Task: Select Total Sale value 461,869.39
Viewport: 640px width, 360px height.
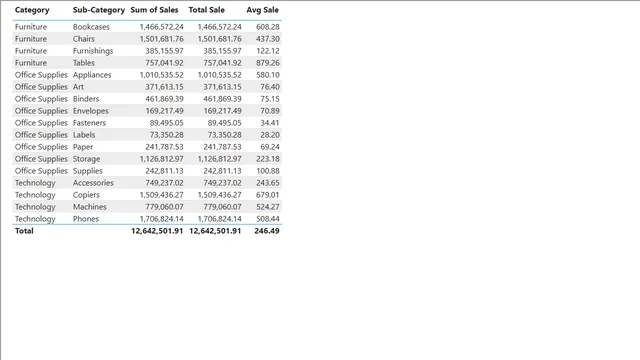Action: 222,99
